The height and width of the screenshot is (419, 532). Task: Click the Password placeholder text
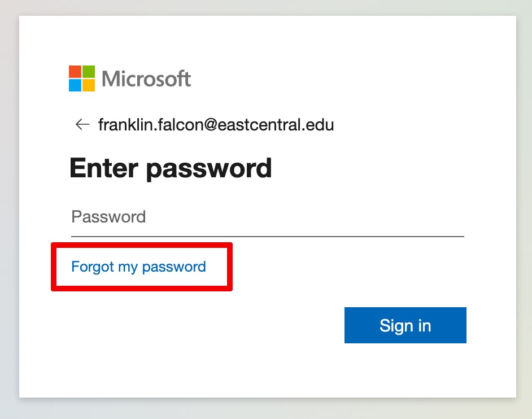click(108, 217)
